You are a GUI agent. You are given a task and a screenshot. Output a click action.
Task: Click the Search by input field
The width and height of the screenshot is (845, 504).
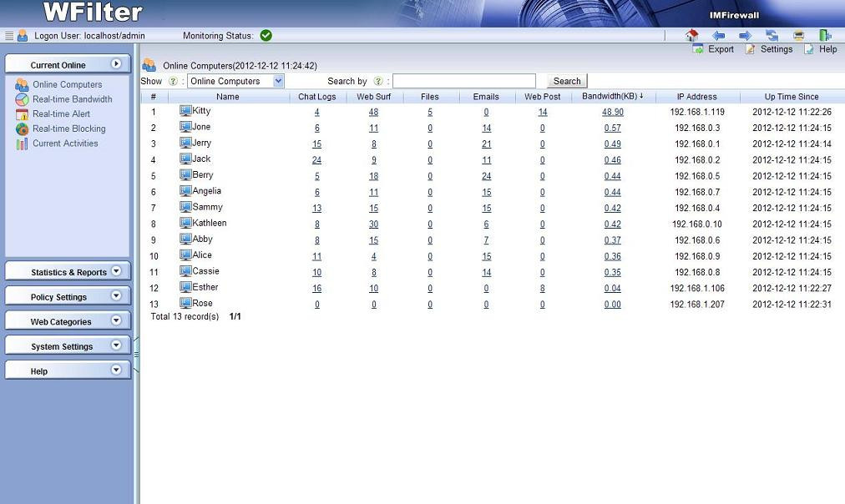(464, 81)
